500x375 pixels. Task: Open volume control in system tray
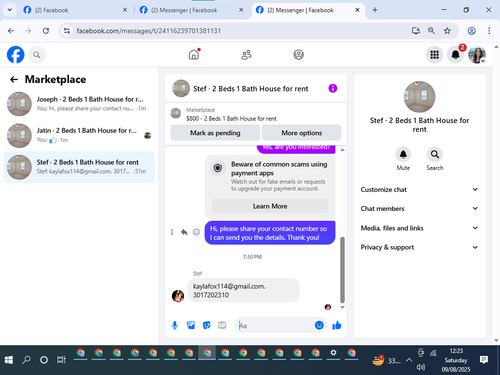pyautogui.click(x=421, y=367)
